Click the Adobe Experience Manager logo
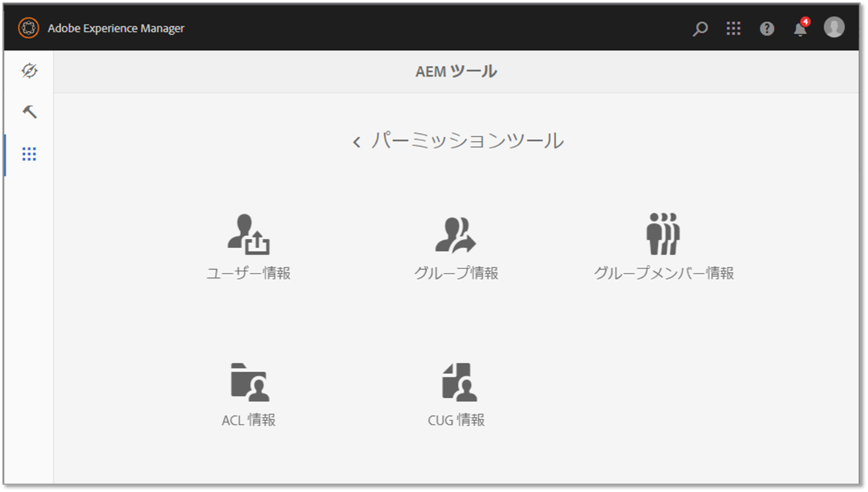868x492 pixels. click(x=29, y=27)
